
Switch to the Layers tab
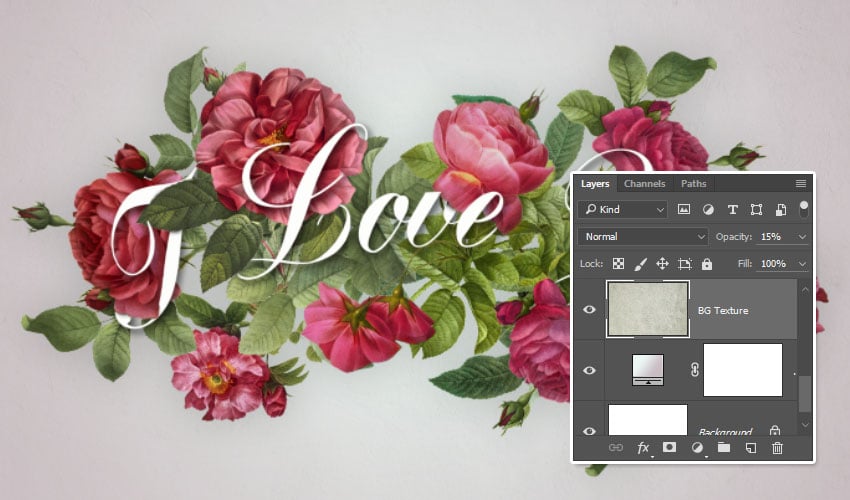[595, 184]
